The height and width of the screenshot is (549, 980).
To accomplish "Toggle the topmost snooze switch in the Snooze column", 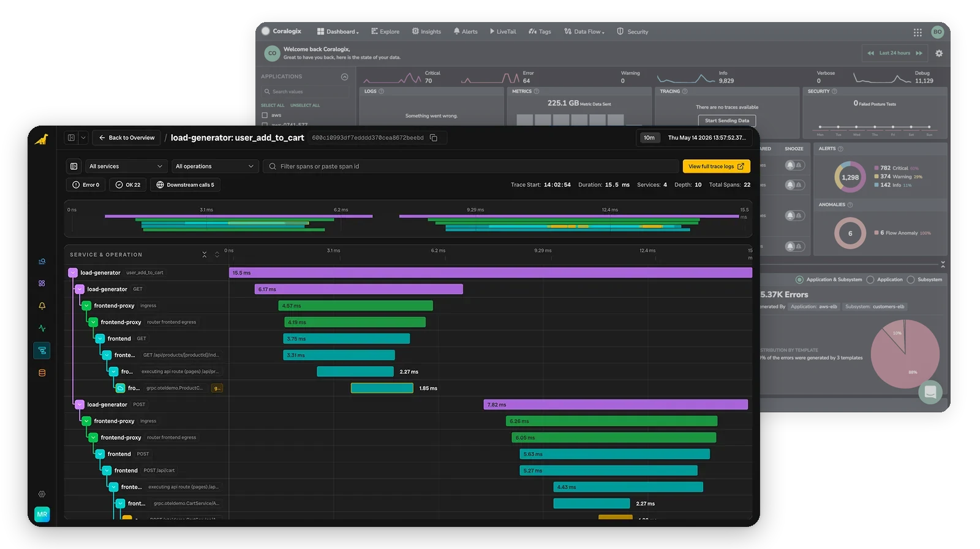I will [794, 165].
